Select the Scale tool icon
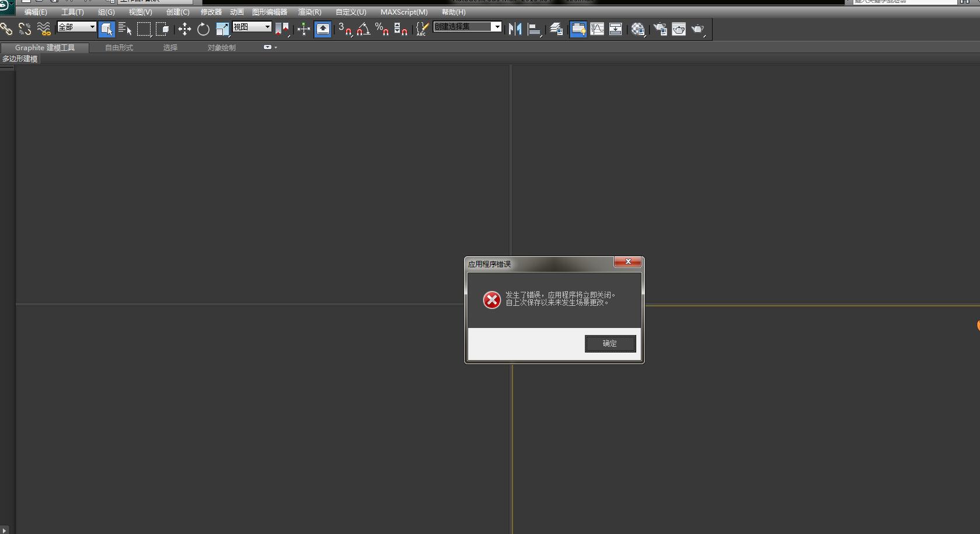Viewport: 980px width, 534px height. pos(222,29)
